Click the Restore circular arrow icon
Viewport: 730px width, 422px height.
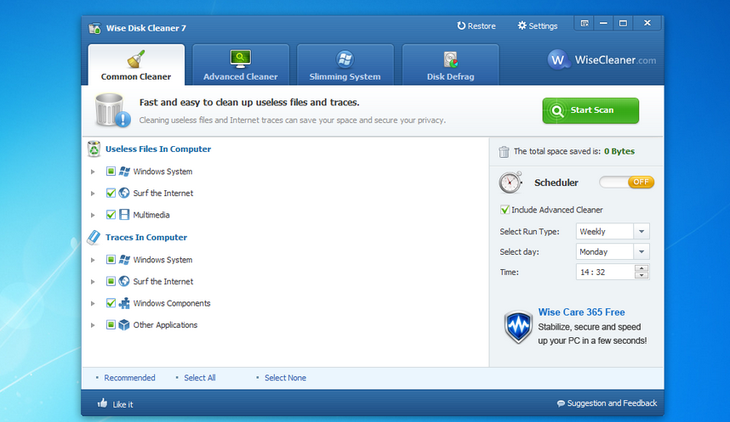point(461,26)
